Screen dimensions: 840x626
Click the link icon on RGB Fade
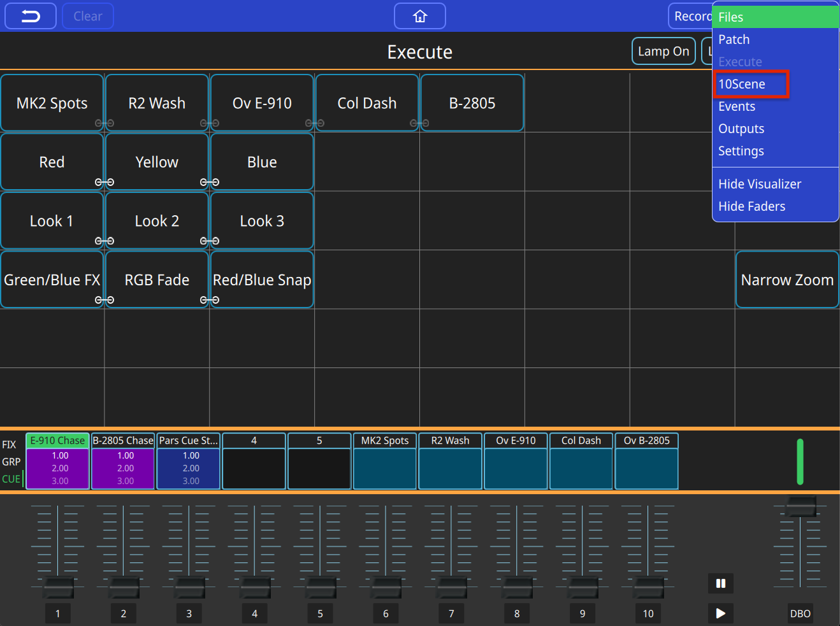click(x=209, y=300)
